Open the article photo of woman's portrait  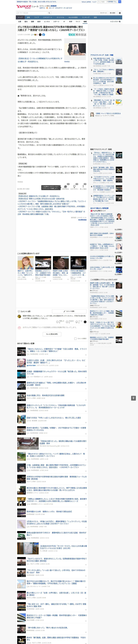coord(75,49)
